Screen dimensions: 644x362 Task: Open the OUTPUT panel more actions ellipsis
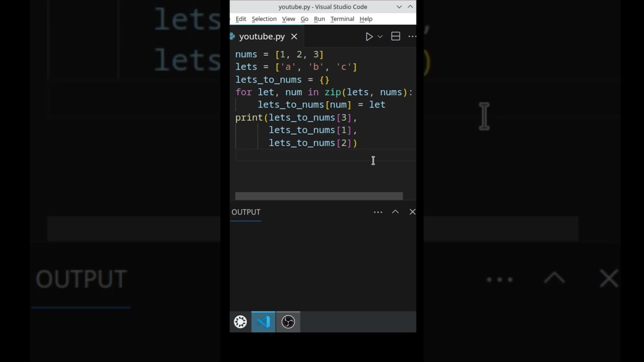point(378,212)
